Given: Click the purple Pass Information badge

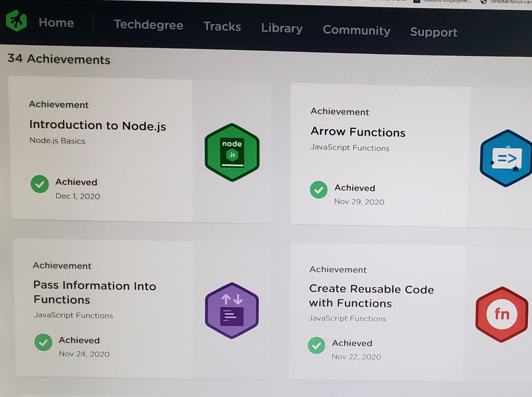Looking at the screenshot, I should click(x=232, y=311).
